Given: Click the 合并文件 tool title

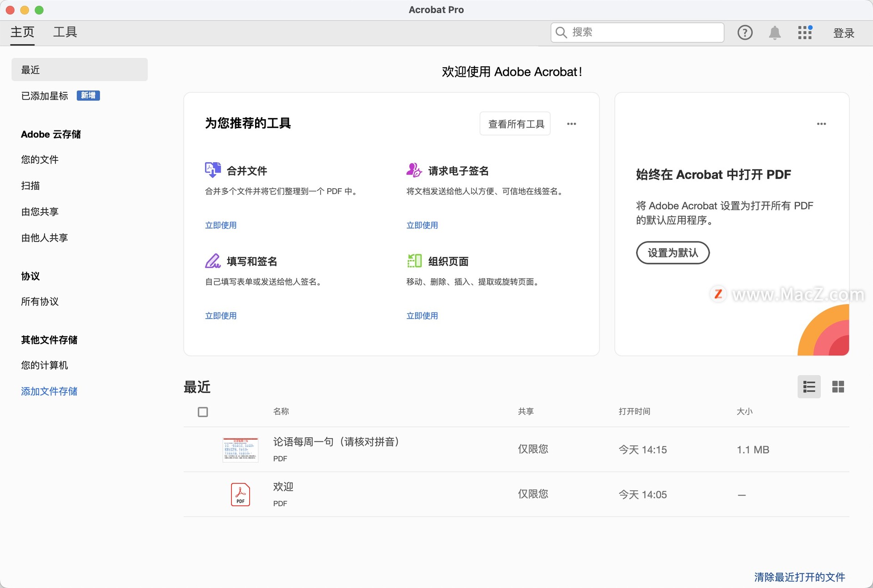Looking at the screenshot, I should 247,171.
